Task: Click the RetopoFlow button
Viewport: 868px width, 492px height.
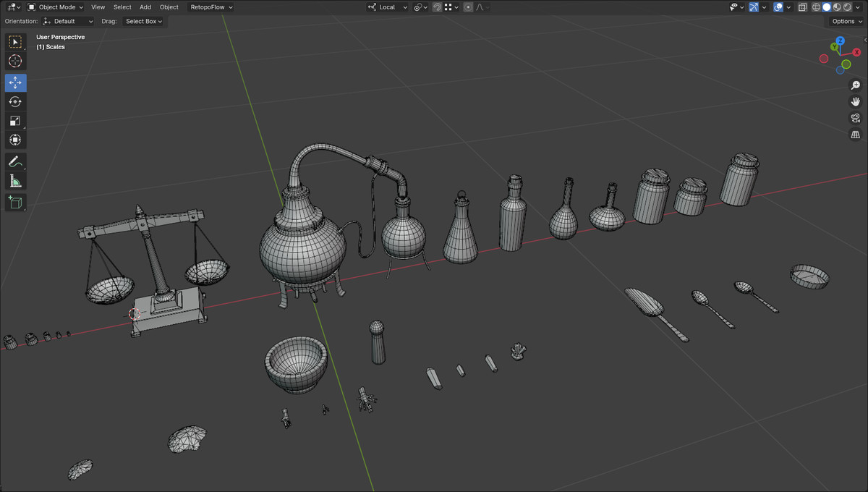Action: point(210,7)
